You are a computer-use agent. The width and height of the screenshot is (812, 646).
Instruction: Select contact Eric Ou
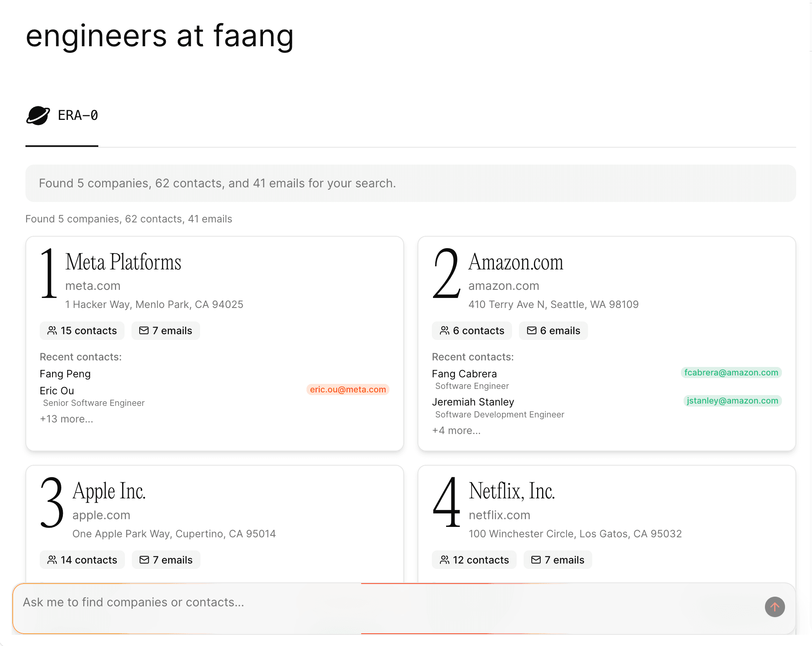(57, 391)
